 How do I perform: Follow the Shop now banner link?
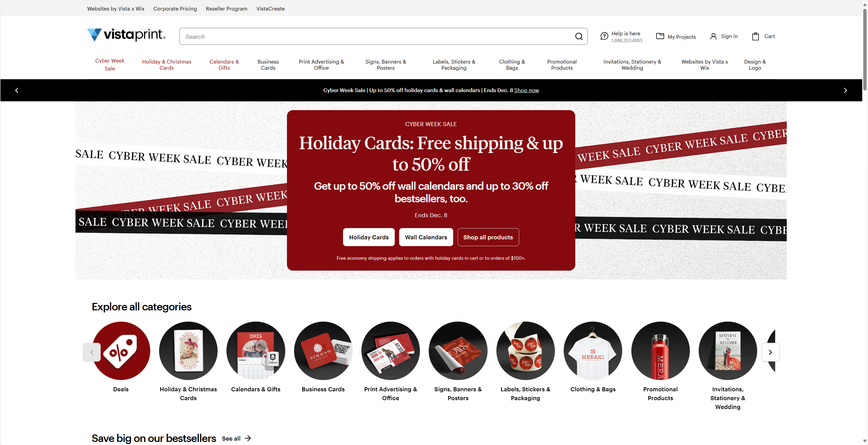[526, 90]
